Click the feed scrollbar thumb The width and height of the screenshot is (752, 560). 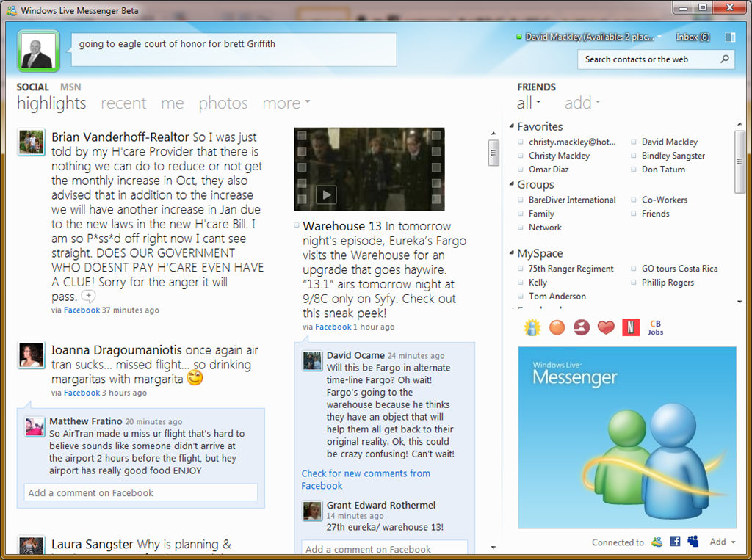coord(493,153)
